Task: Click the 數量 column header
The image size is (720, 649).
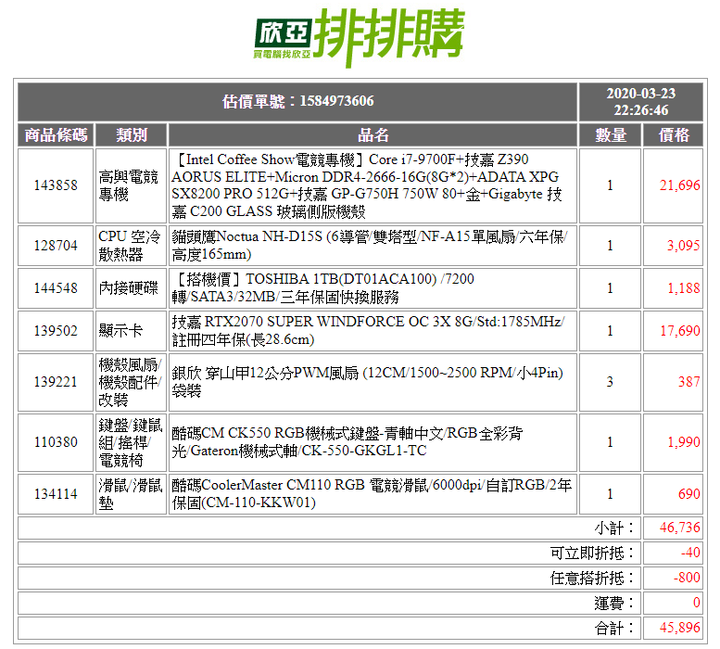Action: (610, 135)
